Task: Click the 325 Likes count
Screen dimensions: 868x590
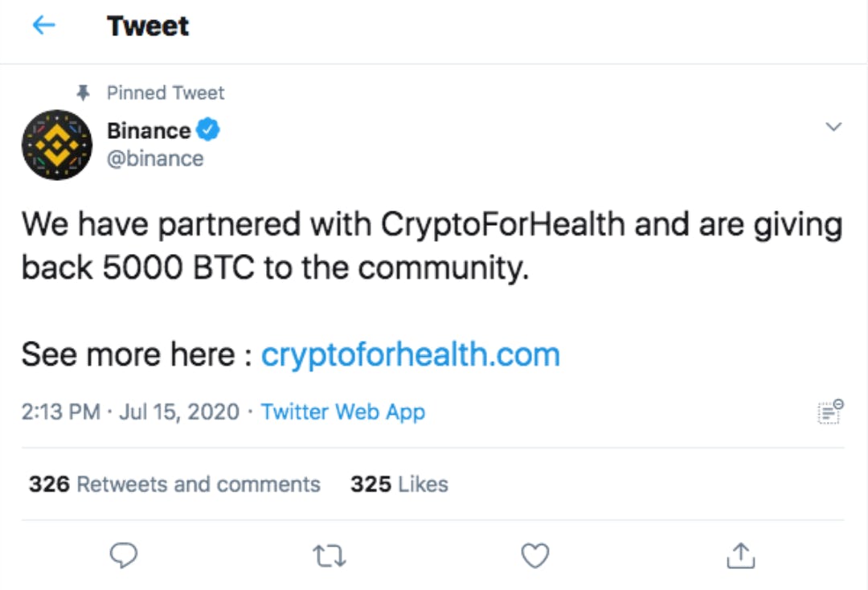Action: pyautogui.click(x=399, y=484)
